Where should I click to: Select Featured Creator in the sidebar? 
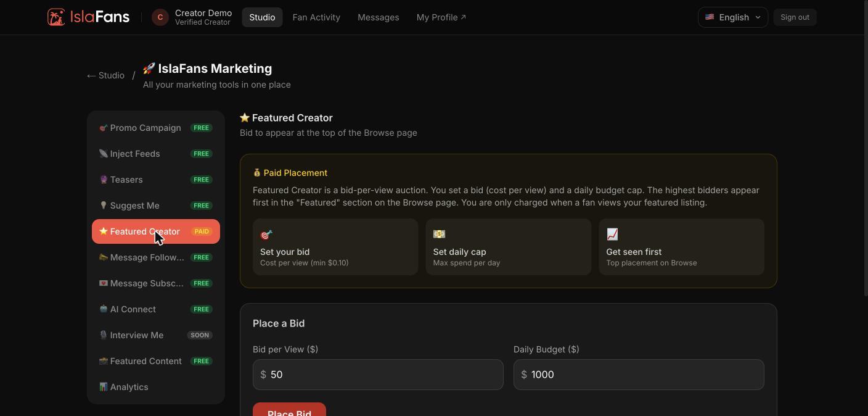[x=156, y=231]
